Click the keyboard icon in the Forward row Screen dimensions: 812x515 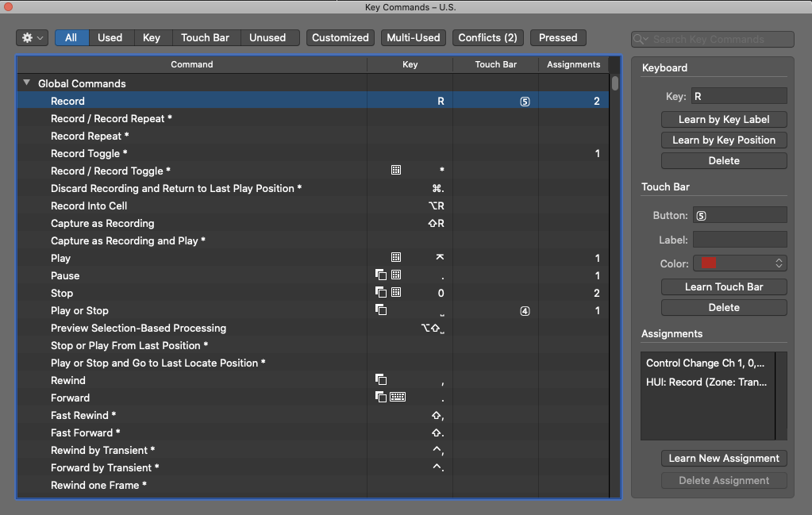click(398, 398)
